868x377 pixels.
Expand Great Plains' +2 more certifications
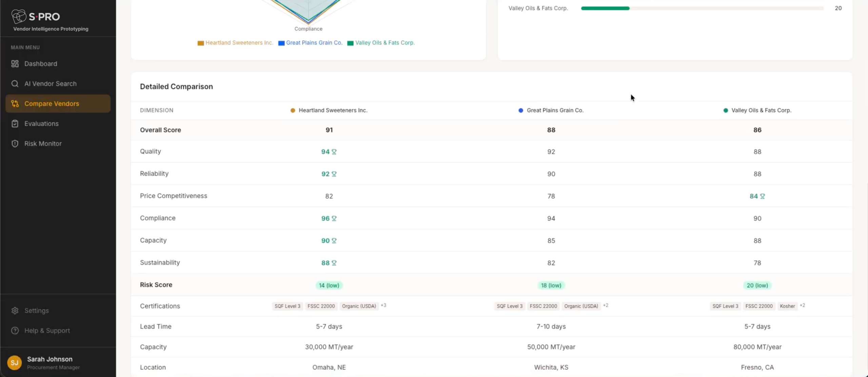606,305
